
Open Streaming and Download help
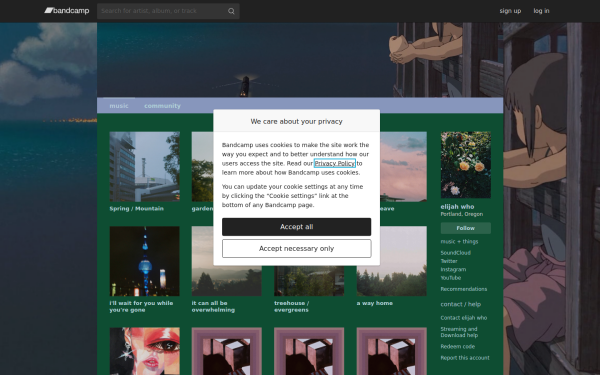pyautogui.click(x=459, y=332)
